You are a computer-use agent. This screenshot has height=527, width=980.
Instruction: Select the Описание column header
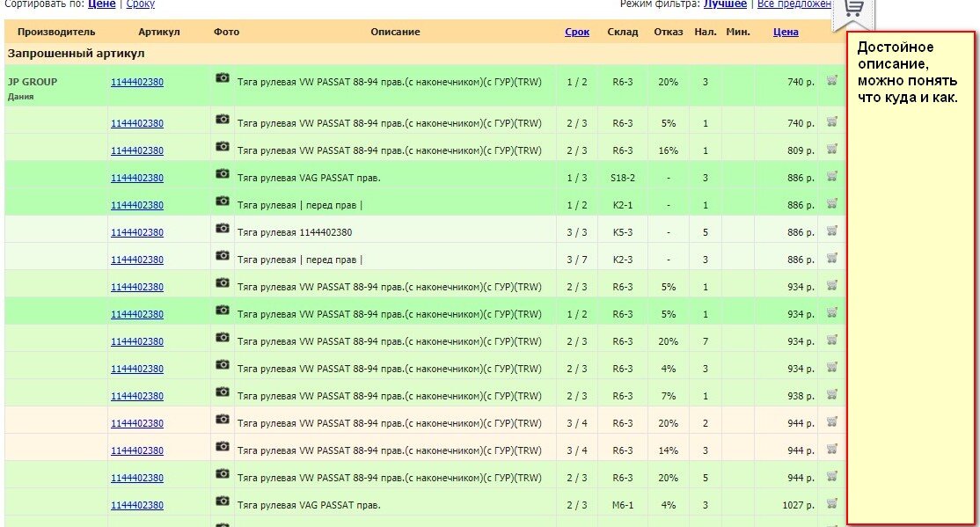pos(395,32)
